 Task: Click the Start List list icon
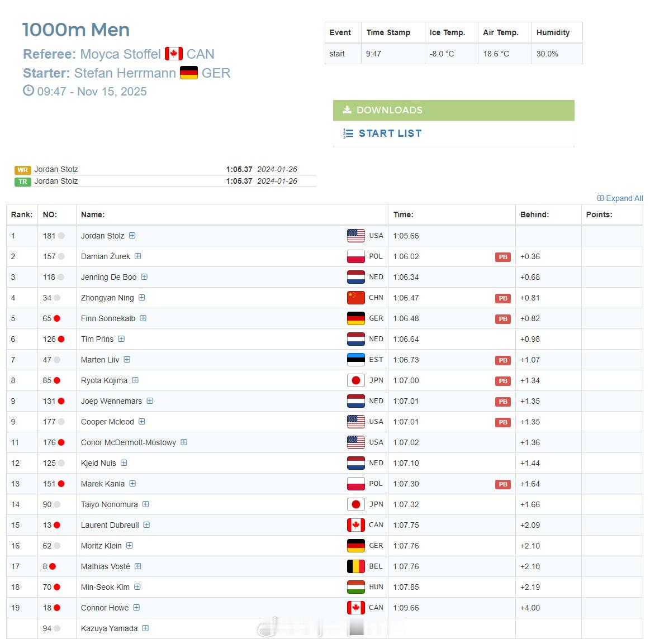(x=348, y=133)
